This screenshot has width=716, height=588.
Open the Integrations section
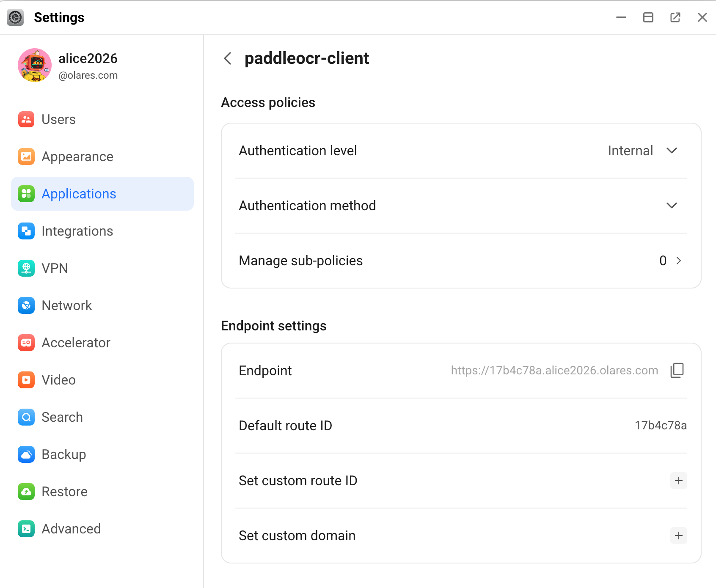point(102,231)
